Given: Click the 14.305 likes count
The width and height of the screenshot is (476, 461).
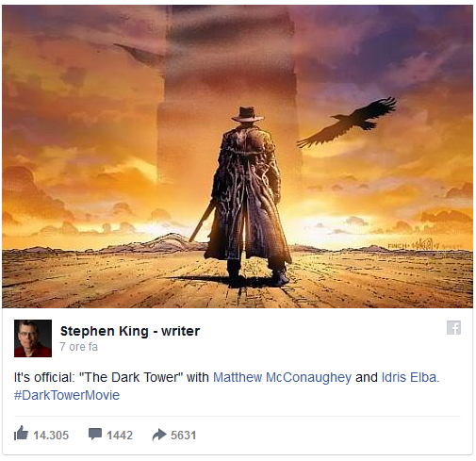Looking at the screenshot, I should (51, 436).
